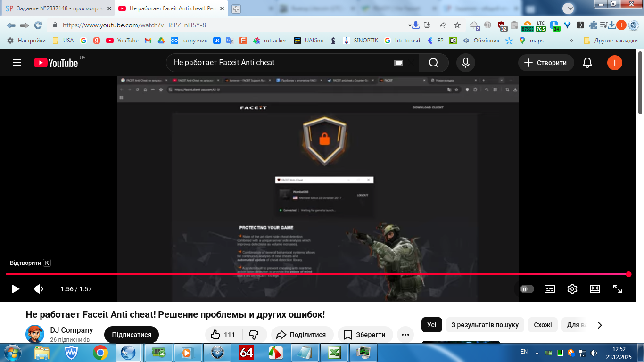Open tray volume speaker icon
This screenshot has height=362, width=644.
pyautogui.click(x=593, y=353)
